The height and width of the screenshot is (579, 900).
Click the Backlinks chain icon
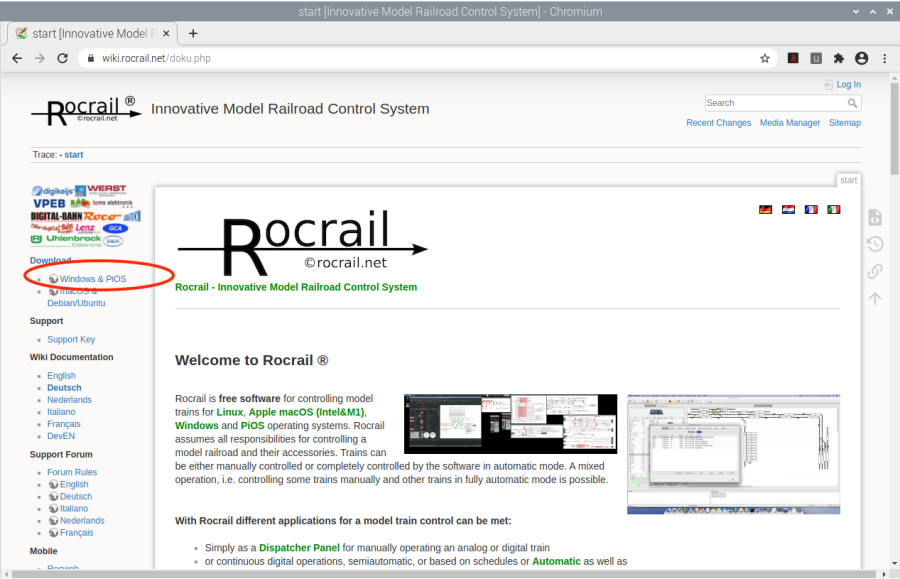(874, 271)
